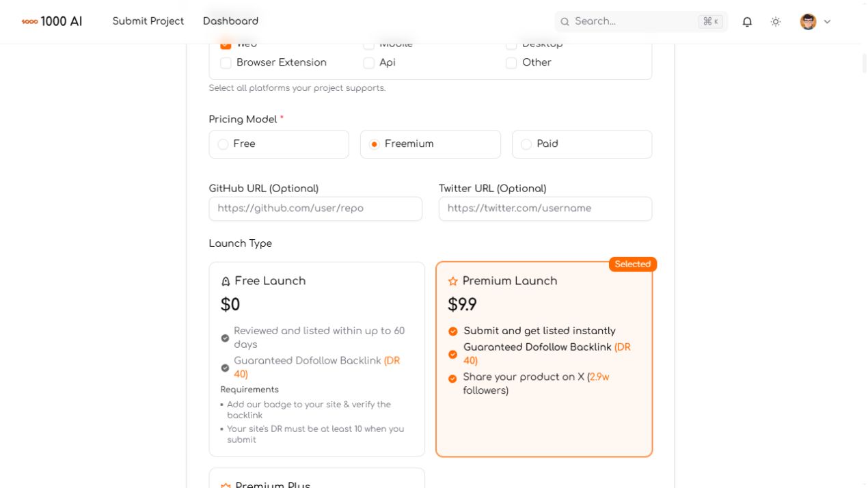Focus the GitHub URL input field

click(316, 209)
